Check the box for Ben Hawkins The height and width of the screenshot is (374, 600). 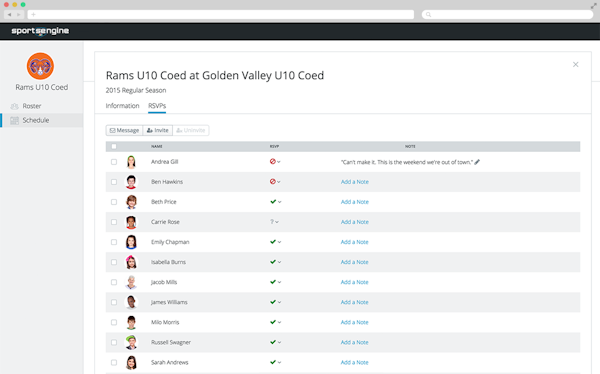(114, 182)
